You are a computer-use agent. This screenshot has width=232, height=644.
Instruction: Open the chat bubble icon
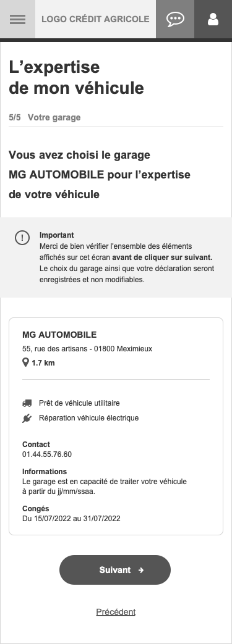(x=175, y=19)
